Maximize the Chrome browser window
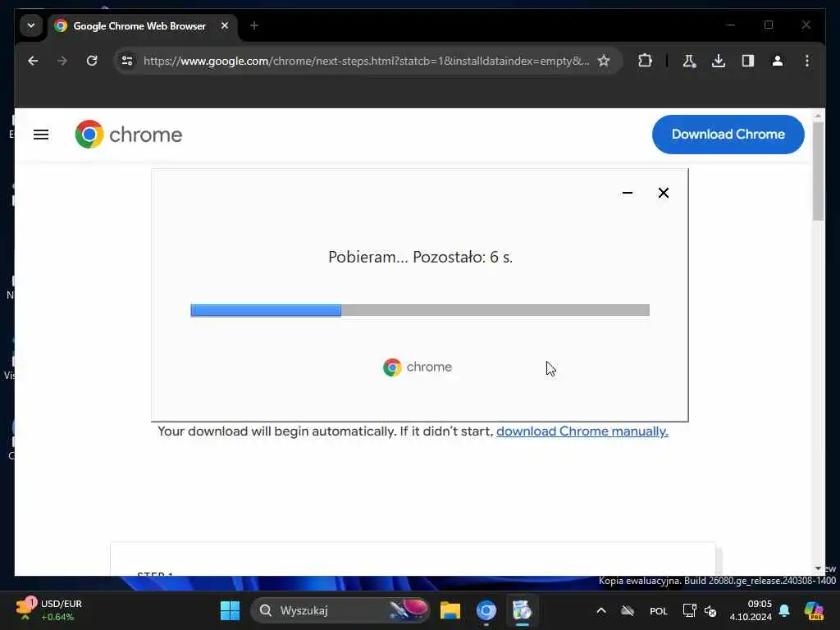Image resolution: width=840 pixels, height=630 pixels. point(769,25)
